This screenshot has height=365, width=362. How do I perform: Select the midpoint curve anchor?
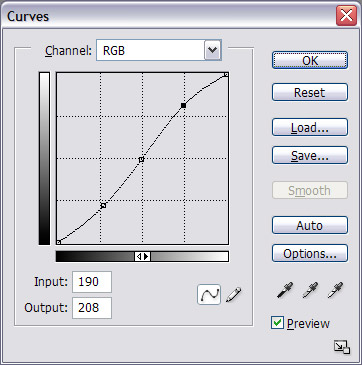click(141, 160)
